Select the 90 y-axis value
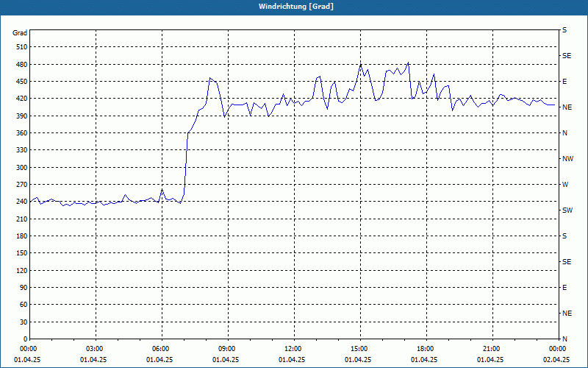The height and width of the screenshot is (368, 588). coord(24,288)
